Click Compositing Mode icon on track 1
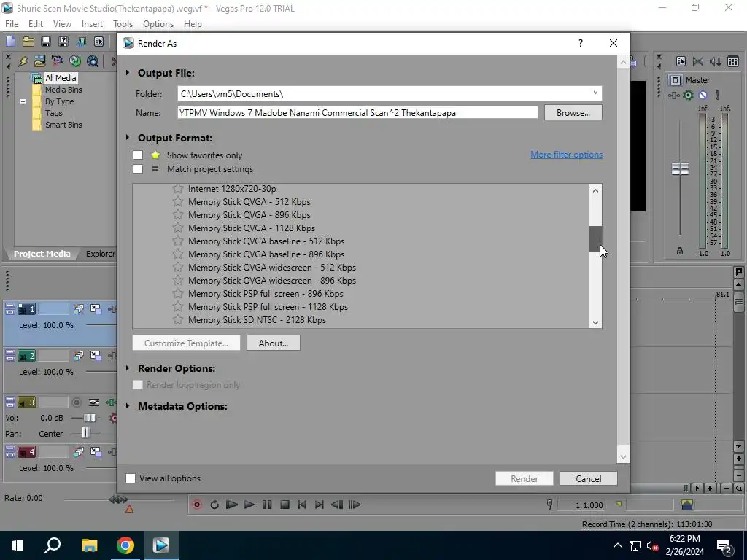Viewport: 747px width, 560px height. (x=96, y=309)
